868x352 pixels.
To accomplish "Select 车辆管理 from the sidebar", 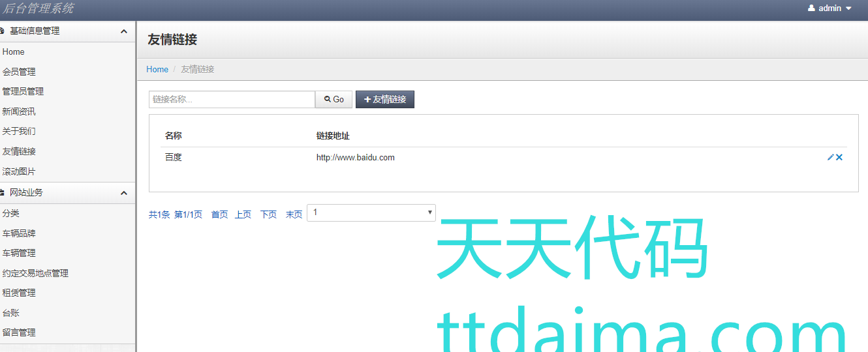I will click(x=19, y=253).
